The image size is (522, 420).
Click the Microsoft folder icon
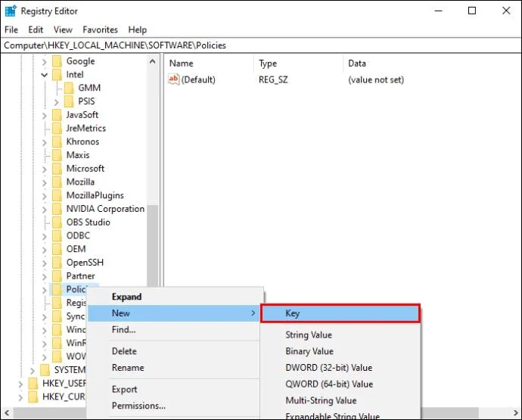57,169
